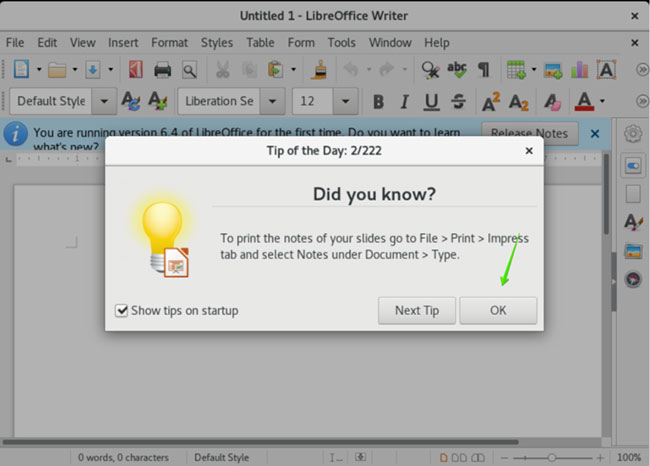The width and height of the screenshot is (650, 466).
Task: Click the Insert Image icon
Action: [553, 70]
